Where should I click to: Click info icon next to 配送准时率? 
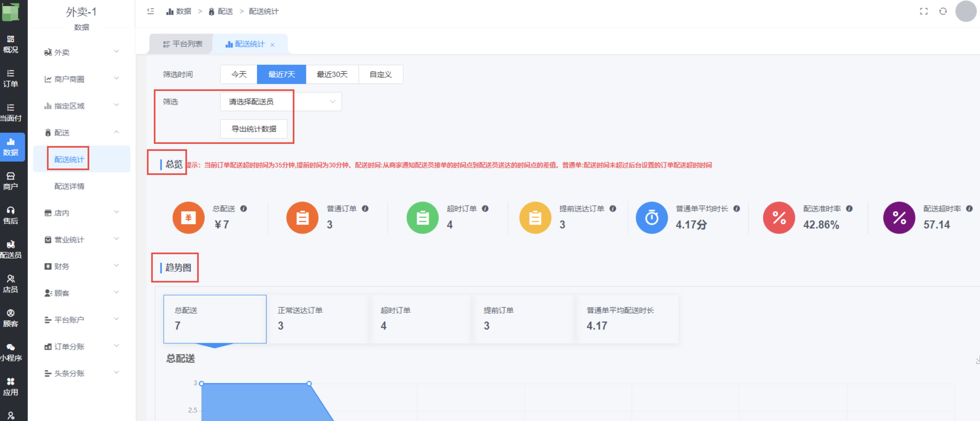(849, 208)
